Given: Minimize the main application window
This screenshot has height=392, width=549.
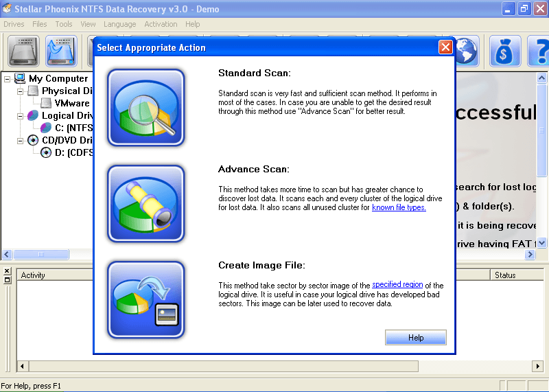Looking at the screenshot, I should (x=509, y=9).
